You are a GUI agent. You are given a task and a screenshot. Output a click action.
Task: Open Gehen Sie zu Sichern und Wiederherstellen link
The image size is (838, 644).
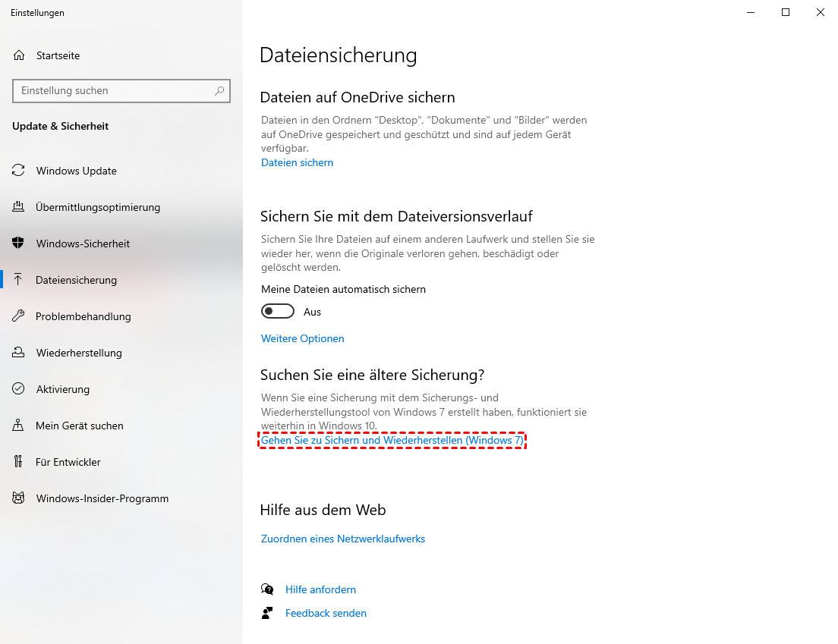(392, 440)
